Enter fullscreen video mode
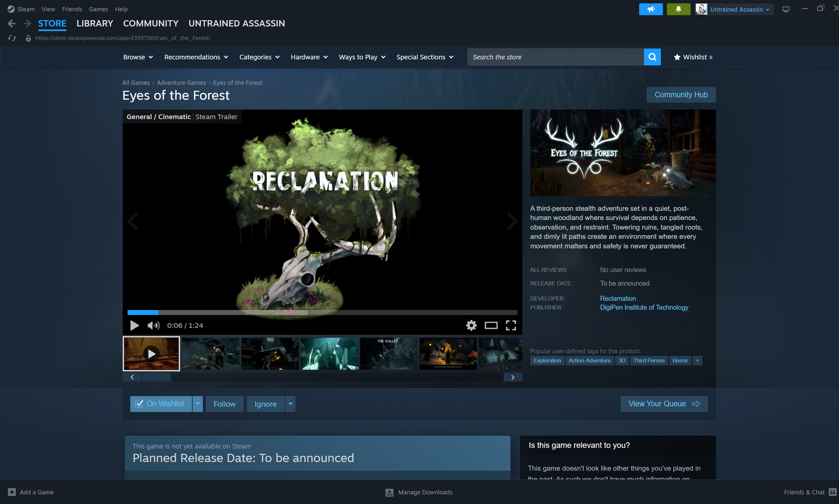This screenshot has width=839, height=504. point(510,325)
